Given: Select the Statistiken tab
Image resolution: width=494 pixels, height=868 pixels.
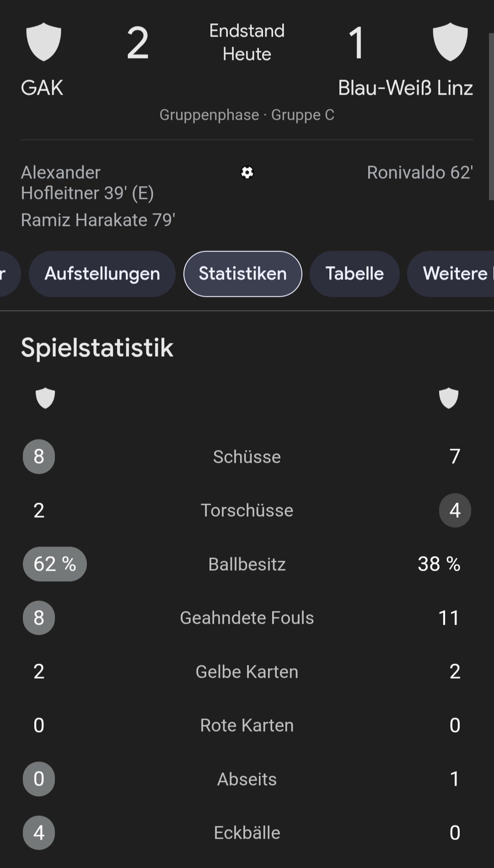Looking at the screenshot, I should (242, 273).
